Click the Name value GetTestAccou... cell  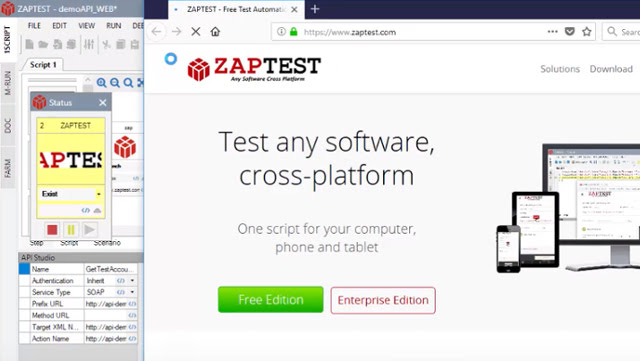pos(111,269)
